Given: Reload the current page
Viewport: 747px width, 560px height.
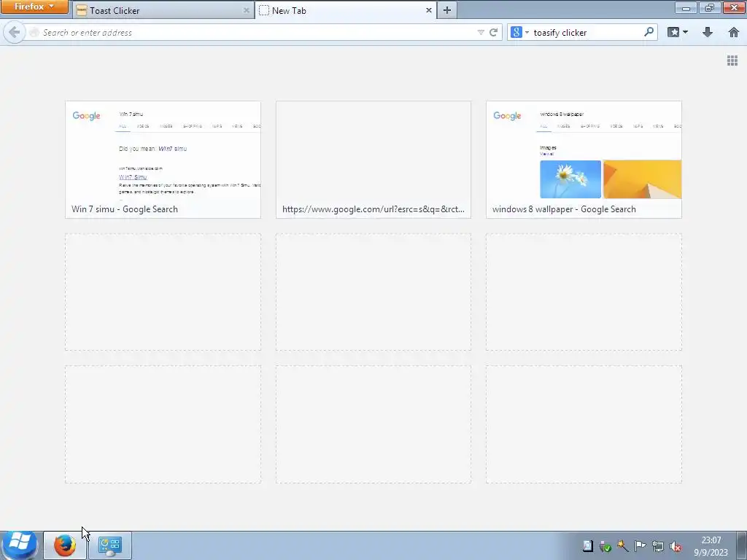Looking at the screenshot, I should [494, 32].
